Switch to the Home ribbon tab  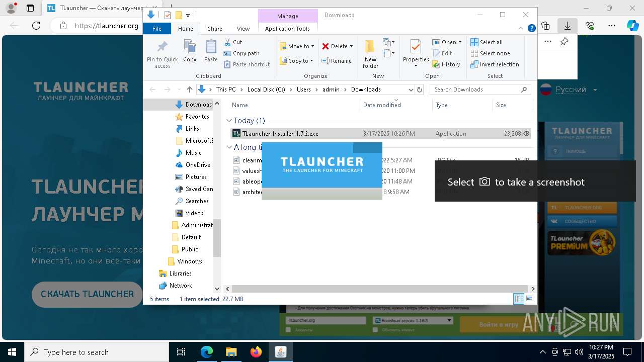[x=185, y=29]
